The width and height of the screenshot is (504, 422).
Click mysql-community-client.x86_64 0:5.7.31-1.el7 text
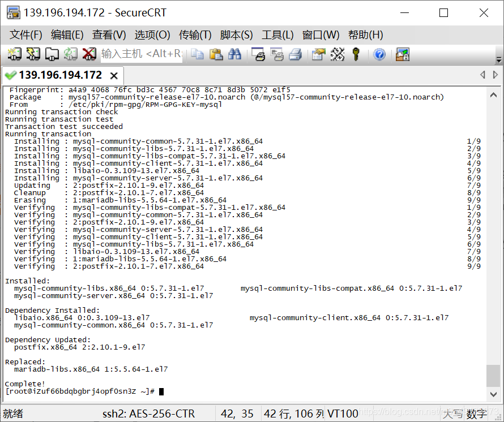(349, 317)
